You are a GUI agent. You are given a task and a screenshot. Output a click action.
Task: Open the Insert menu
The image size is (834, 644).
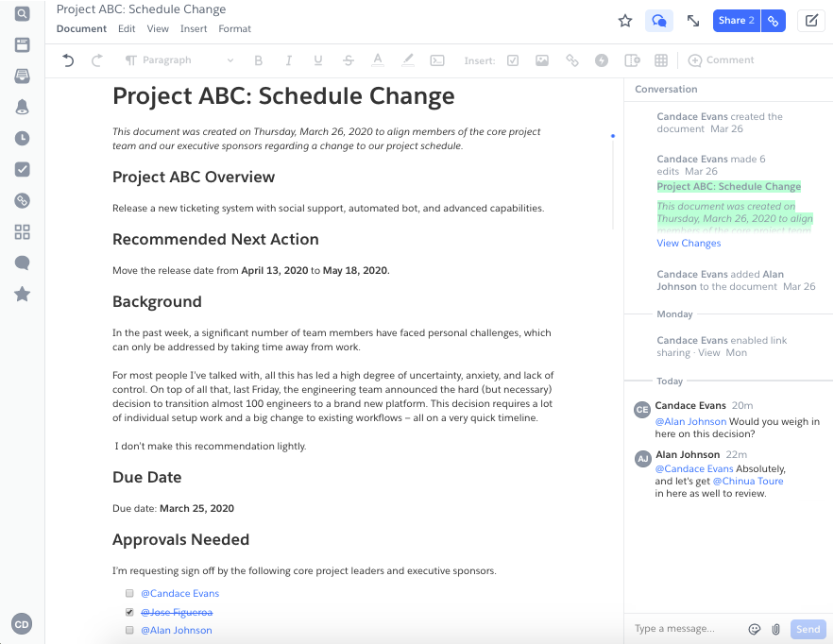[x=194, y=28]
